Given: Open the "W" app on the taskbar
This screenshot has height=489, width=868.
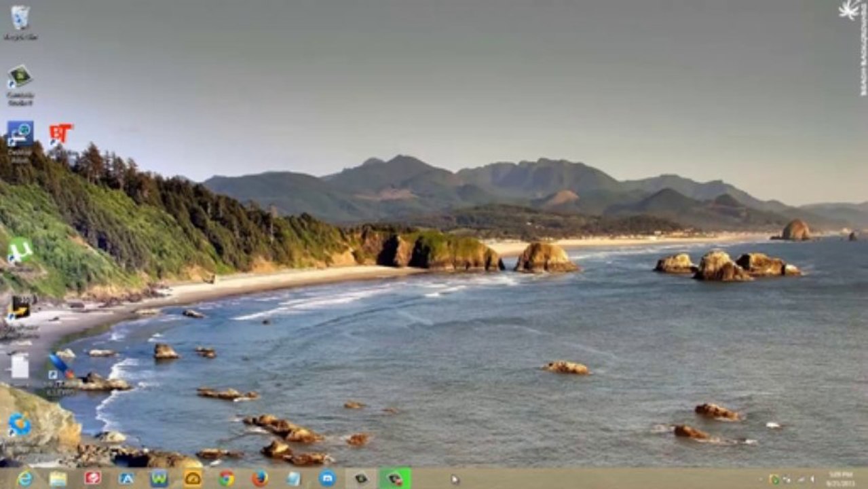Looking at the screenshot, I should pos(159,478).
